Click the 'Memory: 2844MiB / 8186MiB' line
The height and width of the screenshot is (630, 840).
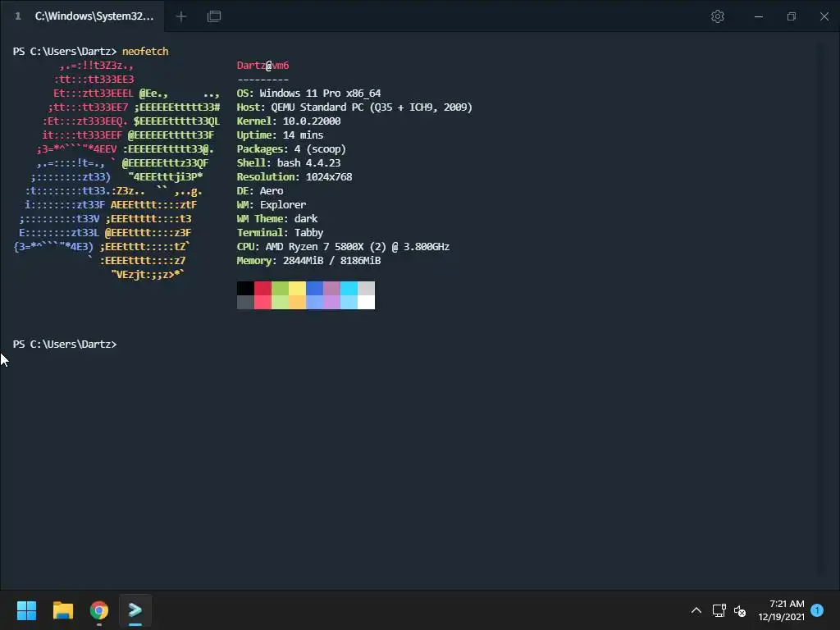308,260
